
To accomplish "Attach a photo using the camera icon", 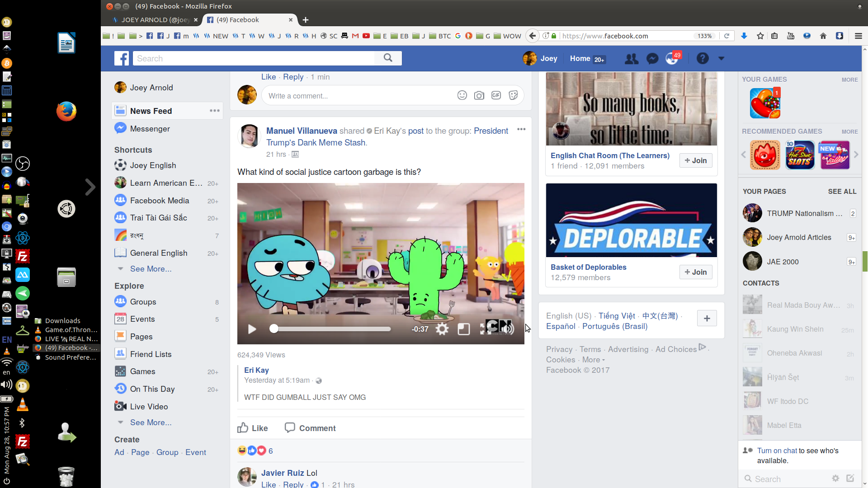I will 479,95.
